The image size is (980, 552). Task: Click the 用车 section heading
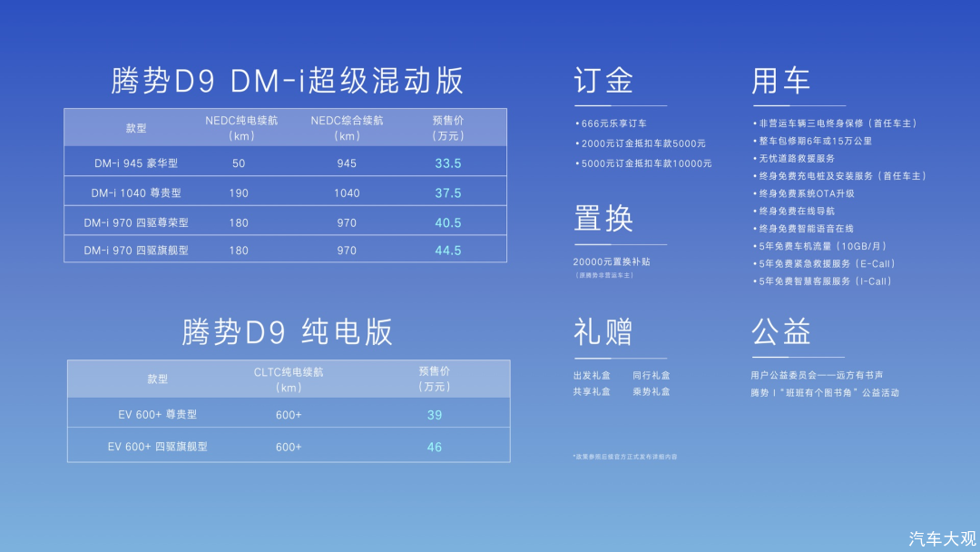781,82
